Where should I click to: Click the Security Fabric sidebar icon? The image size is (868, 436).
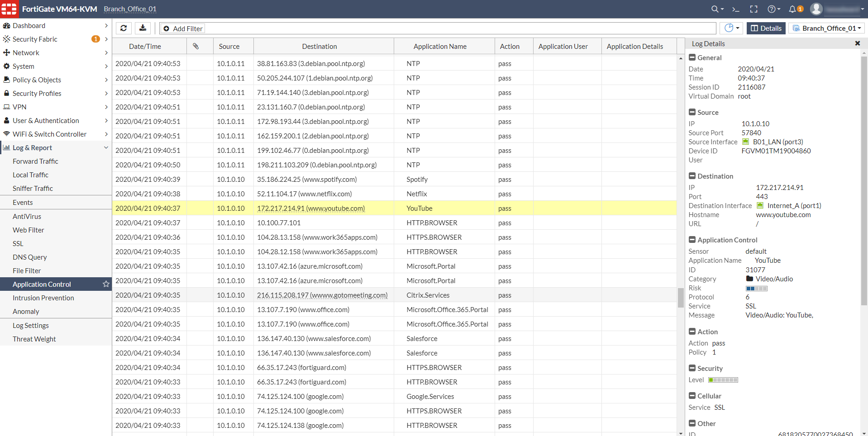point(6,39)
